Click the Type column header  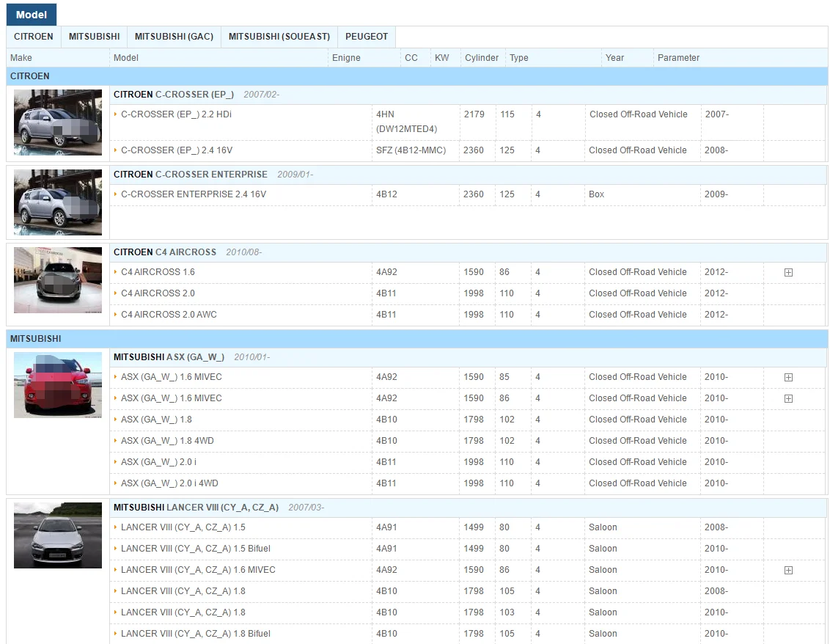(519, 58)
